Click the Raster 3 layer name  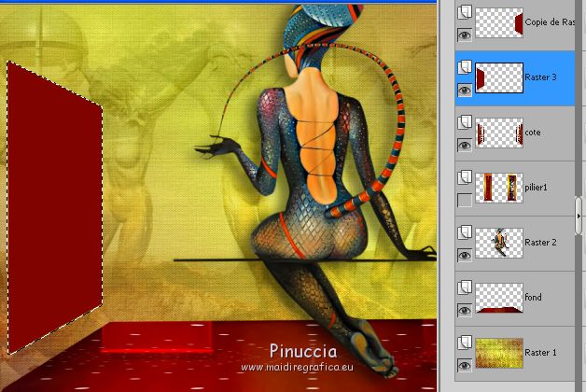pos(540,77)
